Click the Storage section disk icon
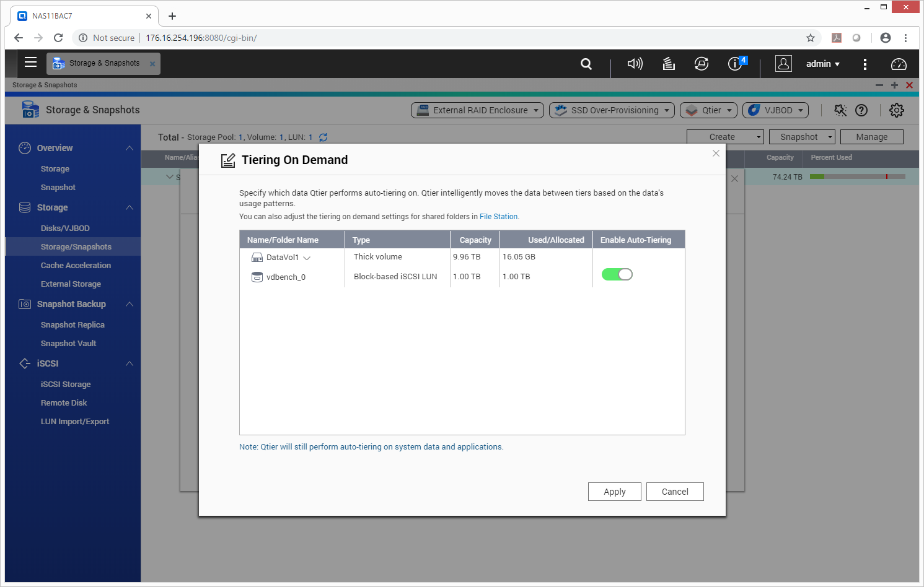 [x=25, y=207]
